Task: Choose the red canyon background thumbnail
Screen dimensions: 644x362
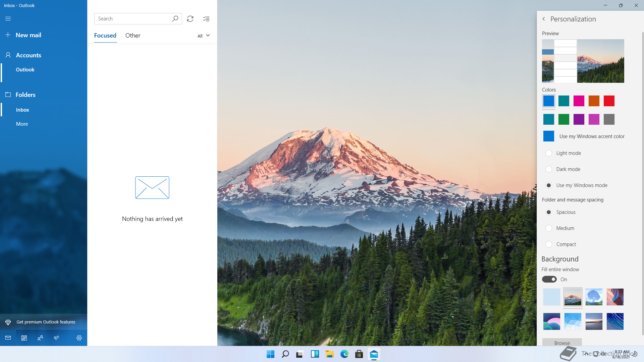Action: (x=615, y=297)
